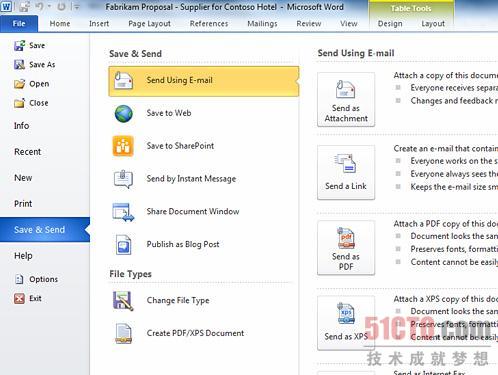Click the Send as XPS button
The image size is (498, 375).
point(346,323)
